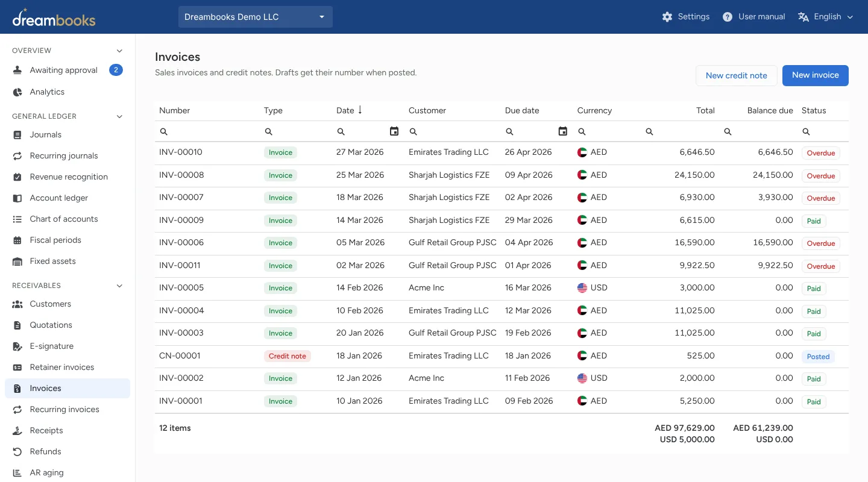Viewport: 868px width, 482px height.
Task: Open Retainer invoices in the sidebar
Action: point(68,368)
